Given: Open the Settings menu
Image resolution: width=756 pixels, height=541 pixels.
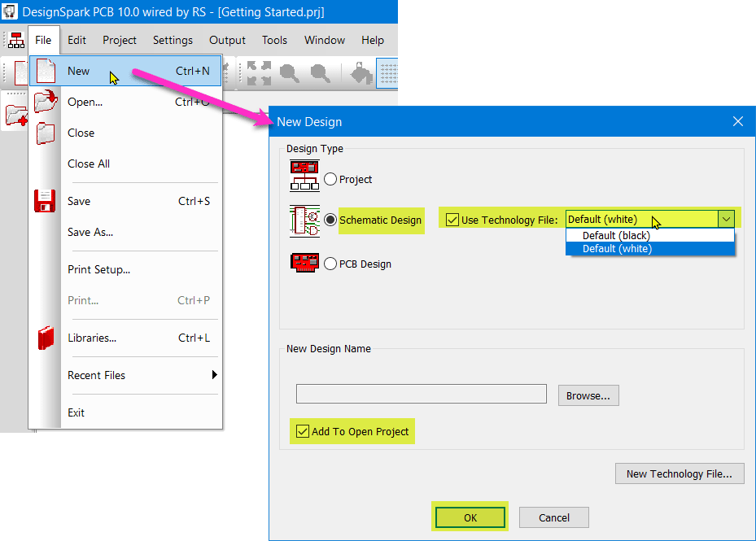Looking at the screenshot, I should (x=173, y=40).
